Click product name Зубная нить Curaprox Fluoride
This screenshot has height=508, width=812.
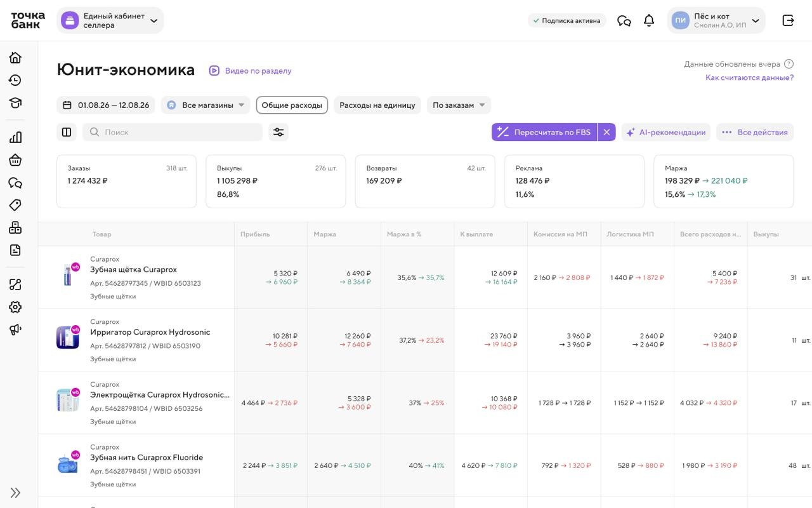147,457
